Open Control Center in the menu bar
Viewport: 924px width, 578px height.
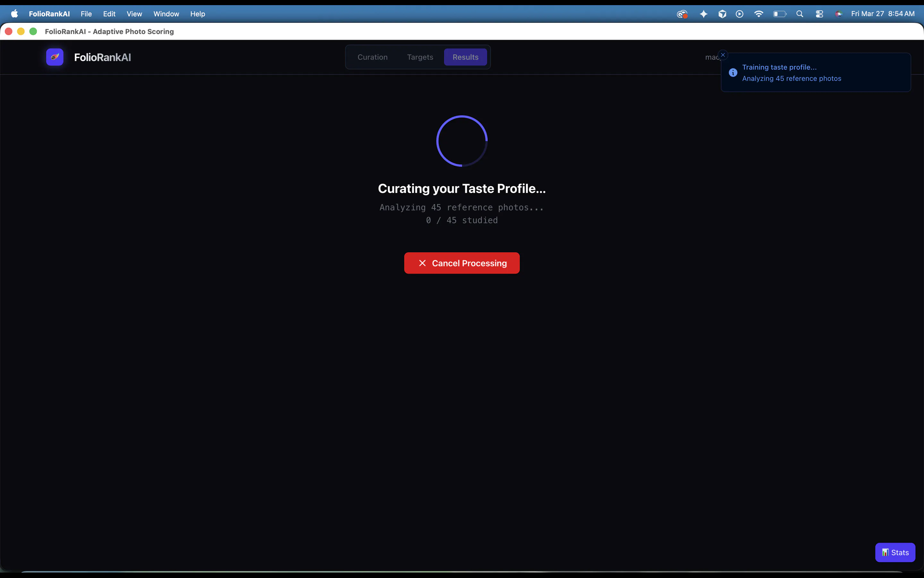pyautogui.click(x=819, y=14)
